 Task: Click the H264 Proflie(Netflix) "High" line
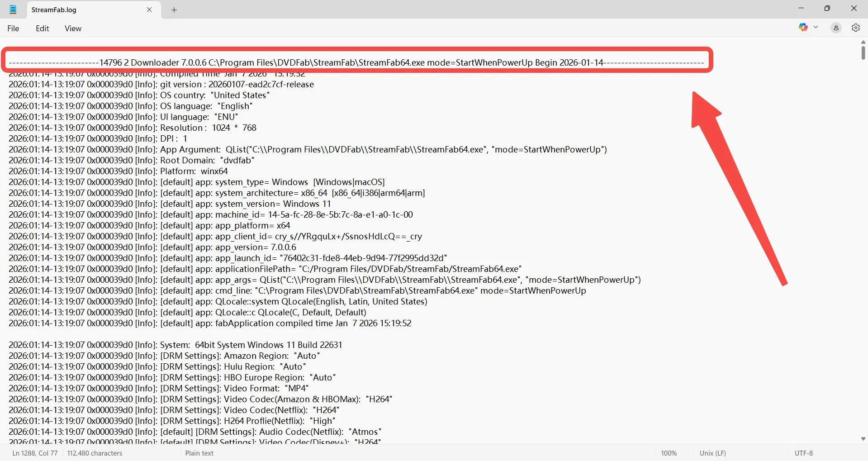[x=172, y=421]
